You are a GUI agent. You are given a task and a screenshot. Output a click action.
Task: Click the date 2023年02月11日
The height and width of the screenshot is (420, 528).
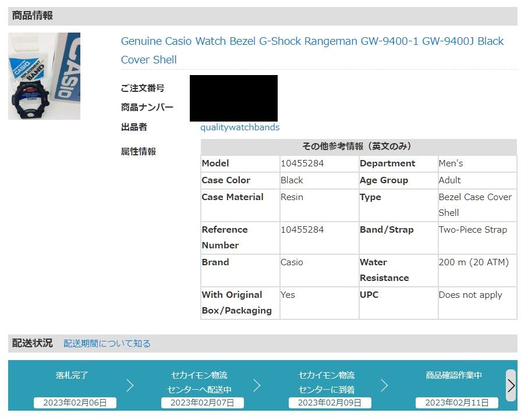(x=456, y=403)
